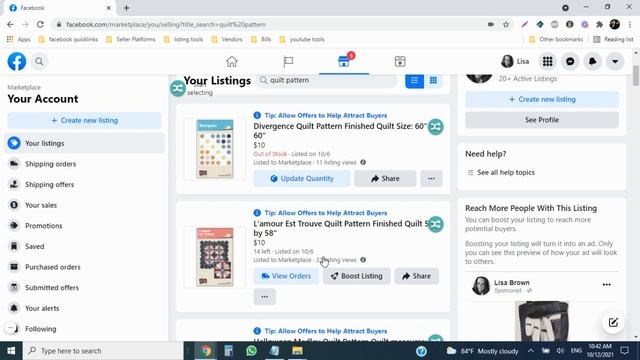Open the Pages flag icon
Image resolution: width=640 pixels, height=360 pixels.
288,62
